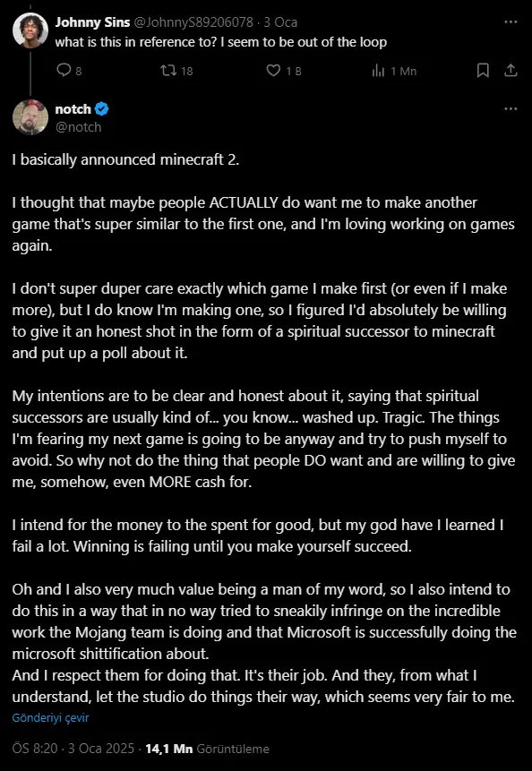Click notch's blue verified badge
The width and height of the screenshot is (532, 771).
tap(101, 108)
